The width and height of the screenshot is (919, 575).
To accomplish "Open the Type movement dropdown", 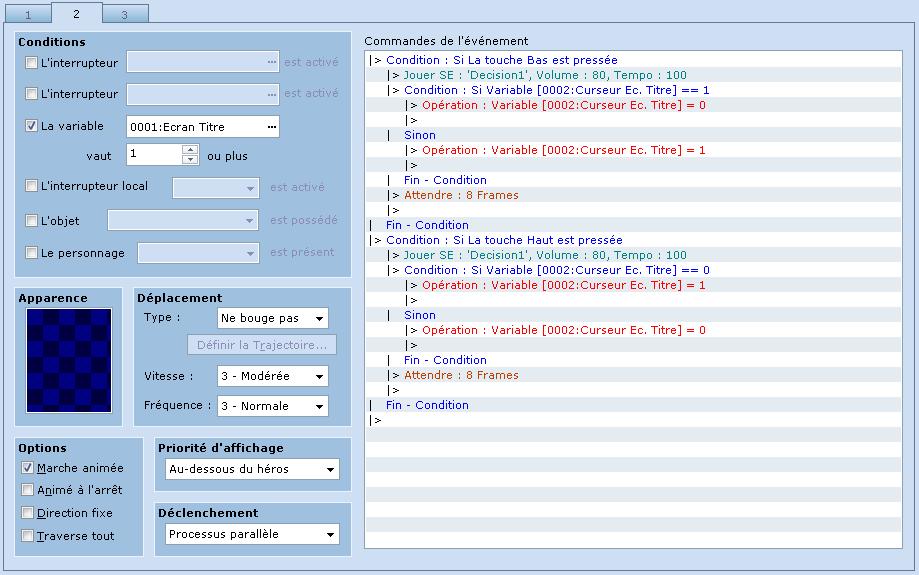I will point(273,318).
